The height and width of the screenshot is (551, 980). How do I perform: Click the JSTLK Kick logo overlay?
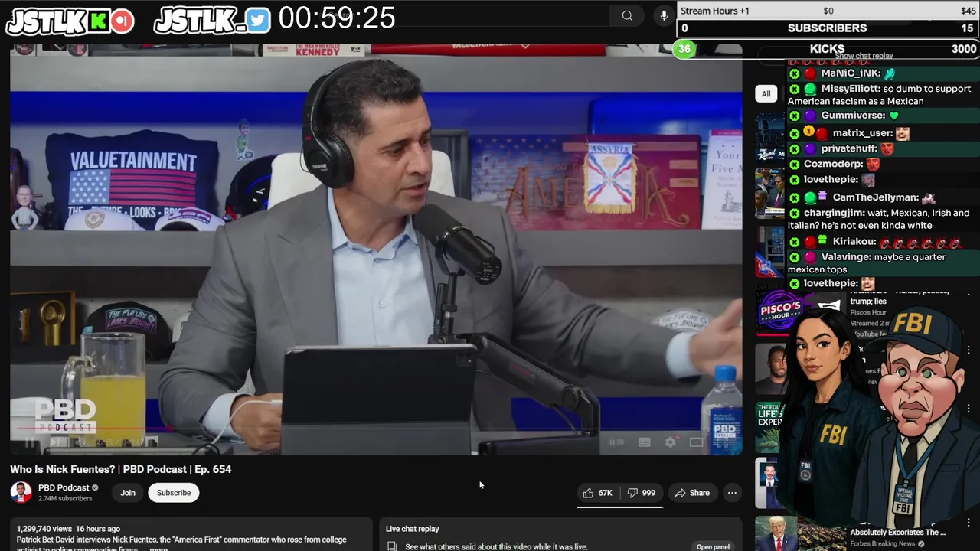coord(71,21)
